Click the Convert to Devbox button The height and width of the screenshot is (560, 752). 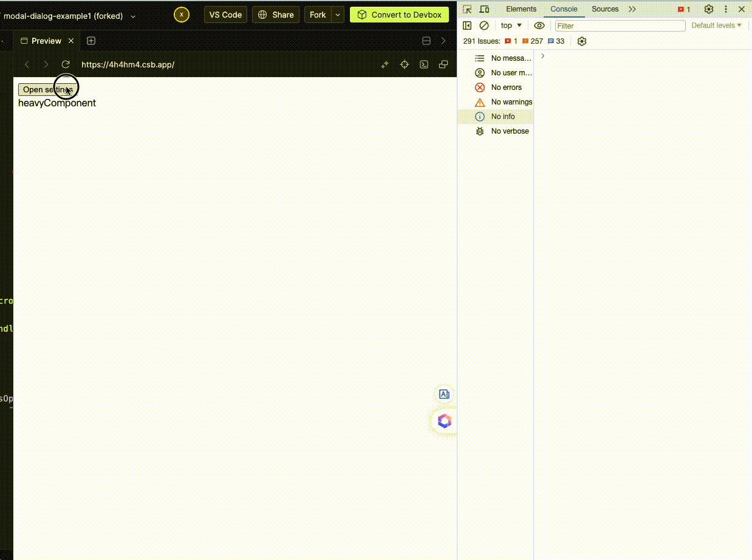[x=399, y=15]
